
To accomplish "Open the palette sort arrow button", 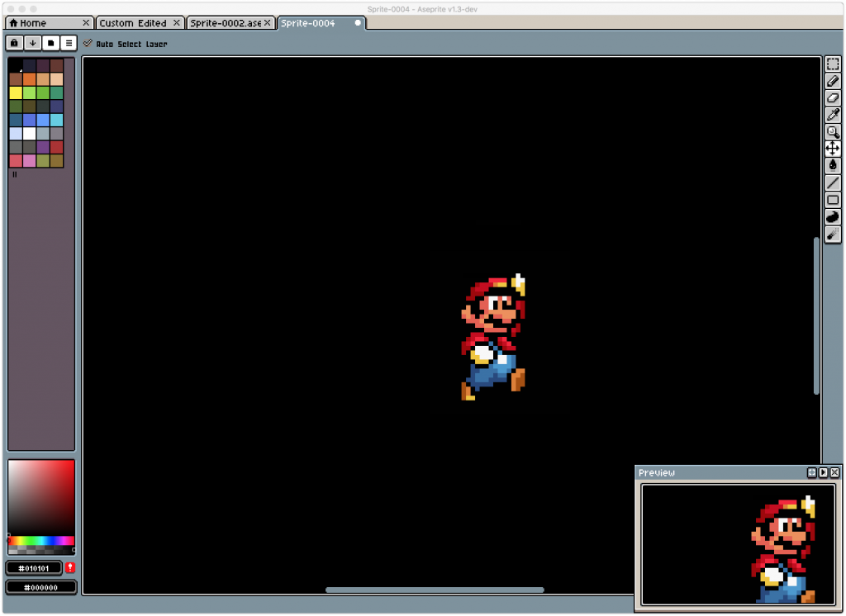I will [x=32, y=43].
